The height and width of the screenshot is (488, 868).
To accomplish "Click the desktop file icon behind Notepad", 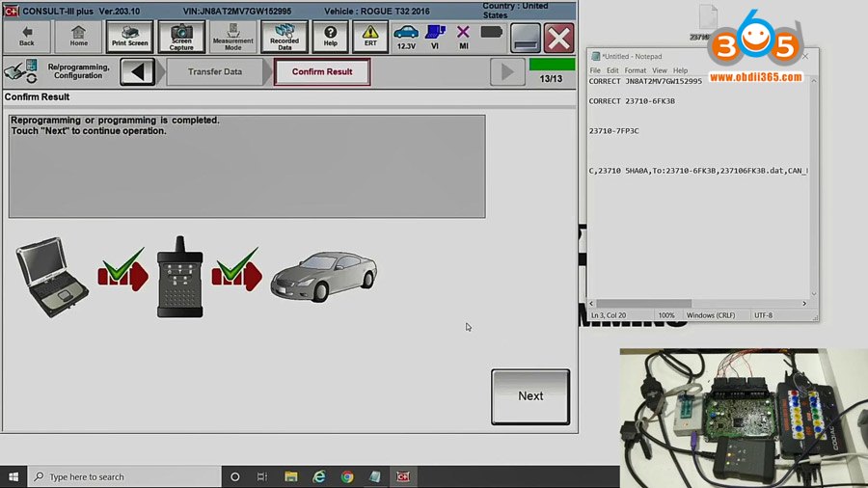I will 707,22.
